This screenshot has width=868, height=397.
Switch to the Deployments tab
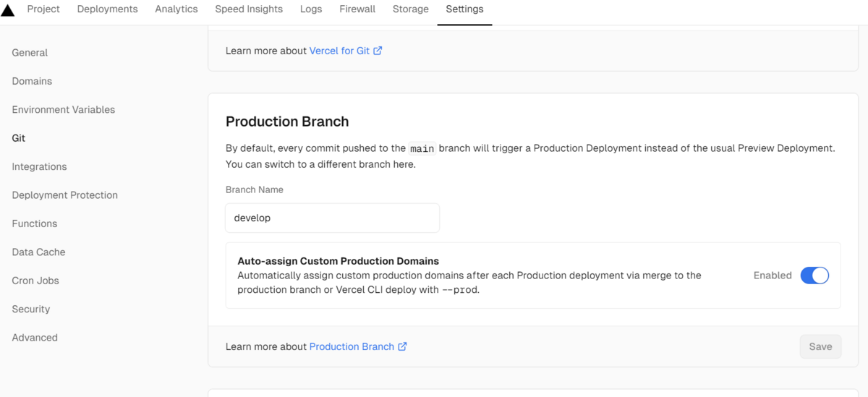coord(107,9)
